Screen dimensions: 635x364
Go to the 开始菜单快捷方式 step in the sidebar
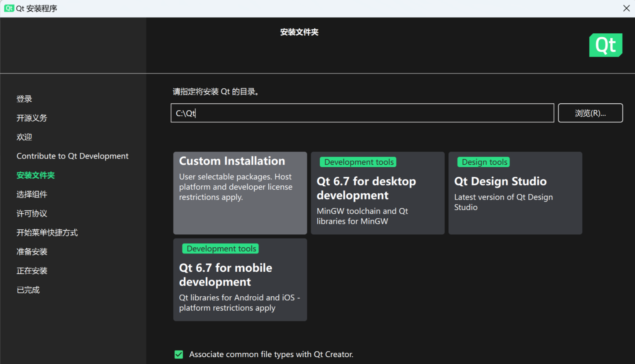click(47, 233)
